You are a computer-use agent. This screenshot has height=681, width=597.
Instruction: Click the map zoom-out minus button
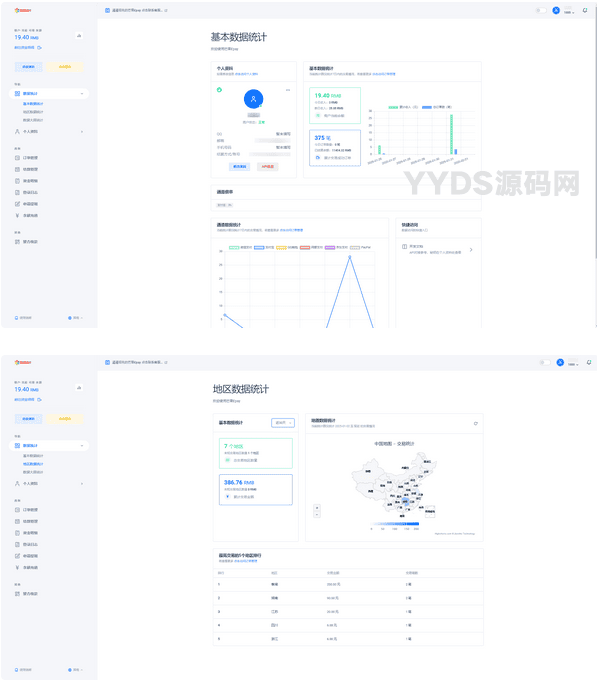point(317,514)
